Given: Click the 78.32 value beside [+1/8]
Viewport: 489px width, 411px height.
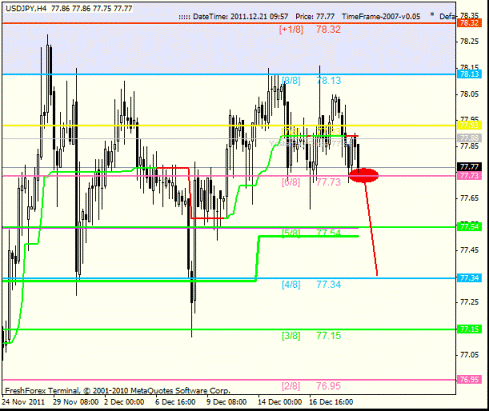Looking at the screenshot, I should 328,30.
